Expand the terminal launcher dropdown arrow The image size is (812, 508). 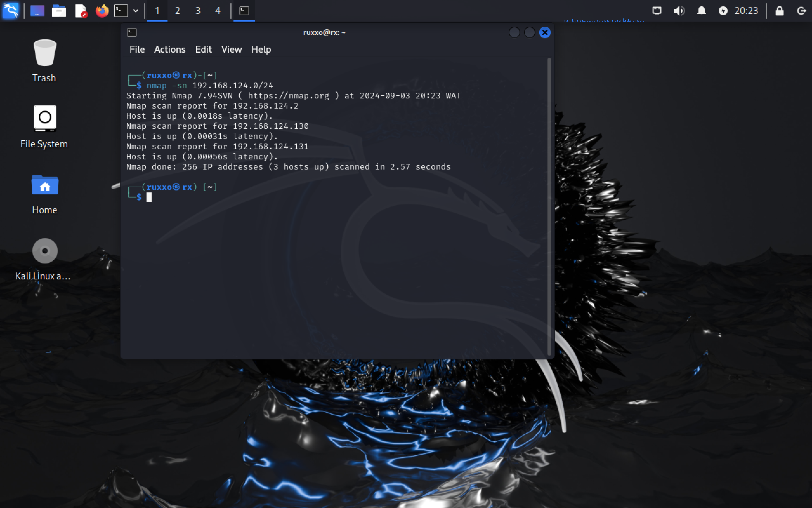click(135, 11)
